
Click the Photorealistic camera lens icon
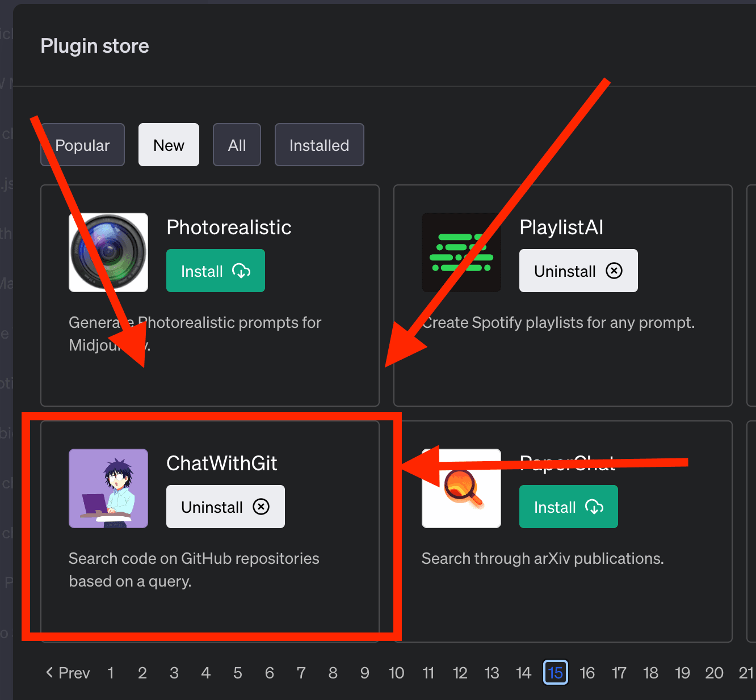click(108, 252)
